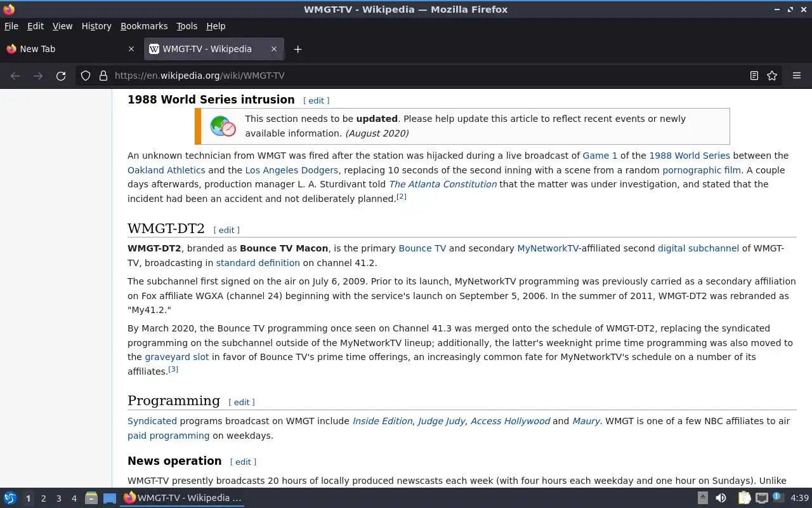812x508 pixels.
Task: Follow the pornographic film link
Action: (x=702, y=170)
